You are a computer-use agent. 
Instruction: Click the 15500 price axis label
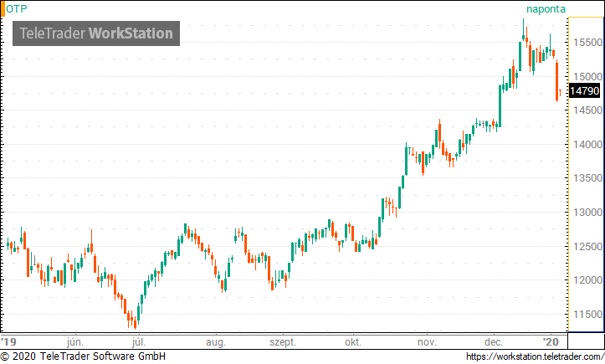click(587, 43)
